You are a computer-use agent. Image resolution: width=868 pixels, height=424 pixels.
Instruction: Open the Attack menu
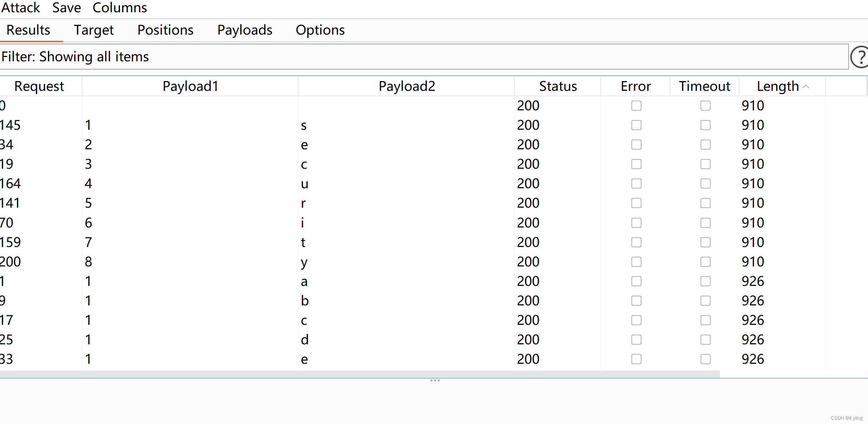click(x=21, y=8)
